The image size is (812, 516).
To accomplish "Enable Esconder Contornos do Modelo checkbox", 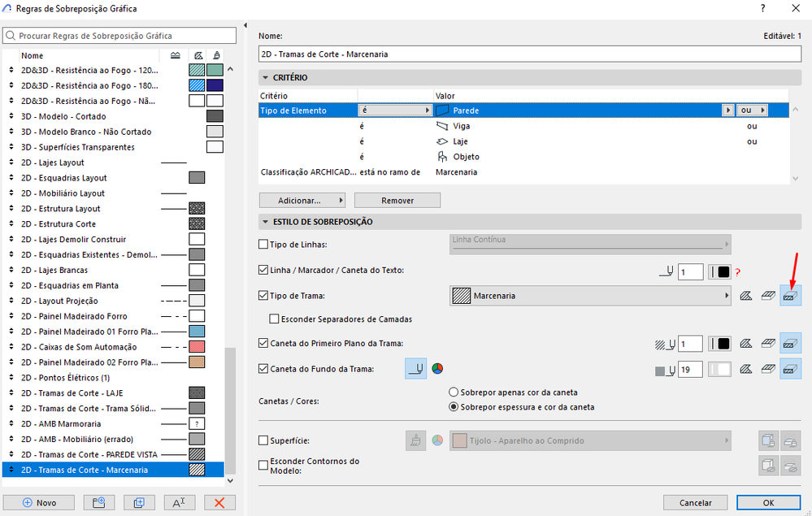I will point(263,466).
